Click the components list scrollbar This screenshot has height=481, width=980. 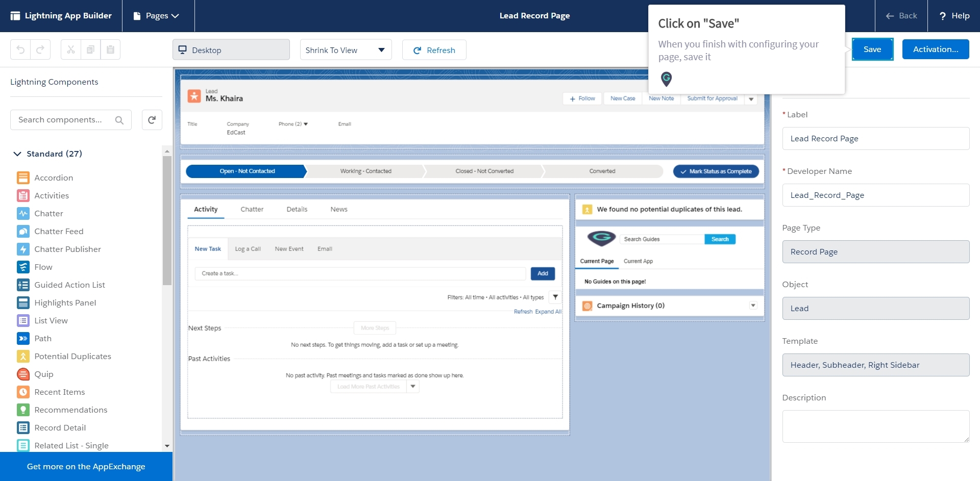pyautogui.click(x=167, y=220)
